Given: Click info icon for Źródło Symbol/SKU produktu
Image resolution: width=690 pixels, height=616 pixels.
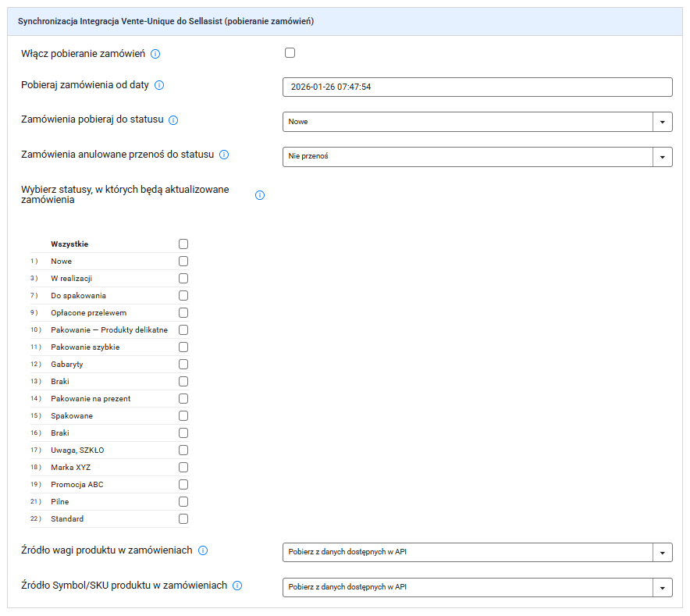Looking at the screenshot, I should 237,585.
